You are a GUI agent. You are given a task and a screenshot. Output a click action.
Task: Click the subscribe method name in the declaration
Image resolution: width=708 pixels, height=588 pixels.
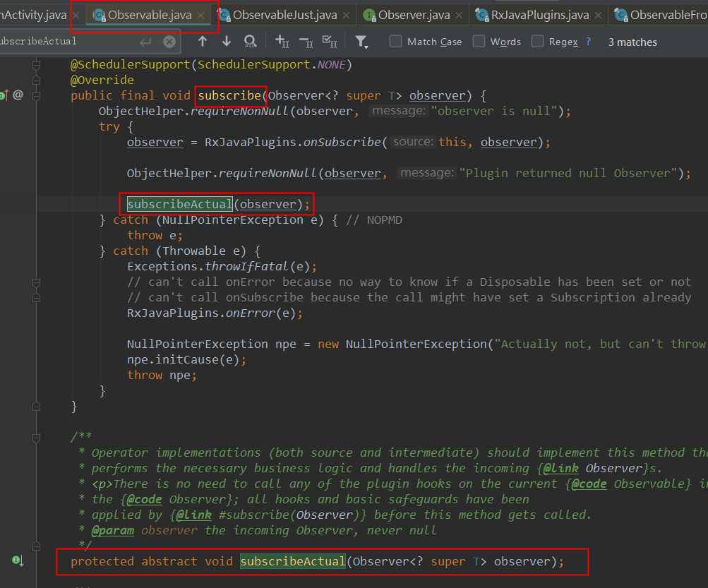(229, 96)
